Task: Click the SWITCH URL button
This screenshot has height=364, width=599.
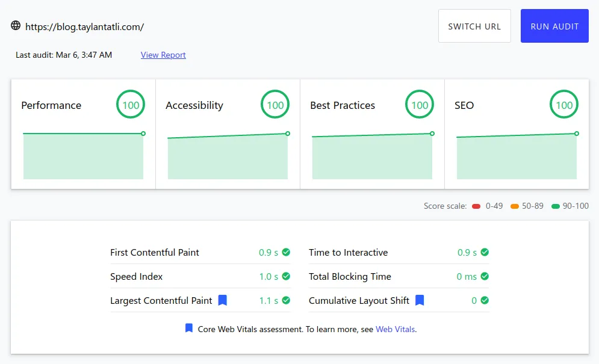Action: 474,26
